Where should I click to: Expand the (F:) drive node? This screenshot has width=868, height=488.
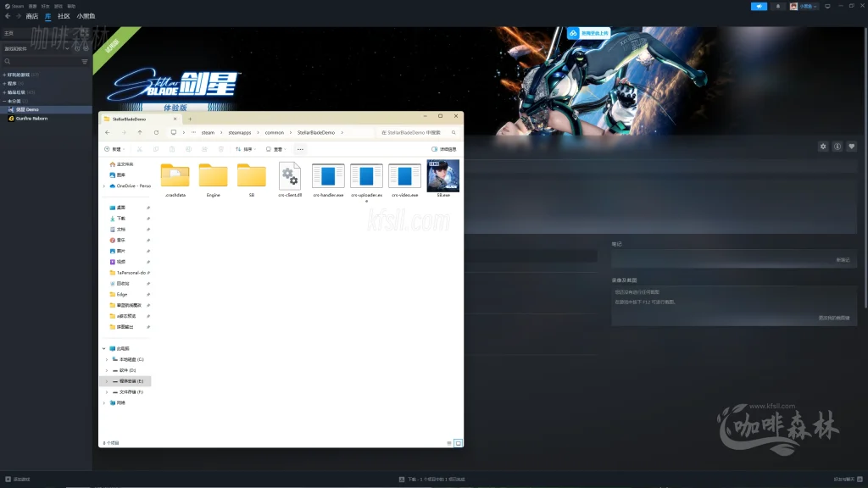pos(107,392)
